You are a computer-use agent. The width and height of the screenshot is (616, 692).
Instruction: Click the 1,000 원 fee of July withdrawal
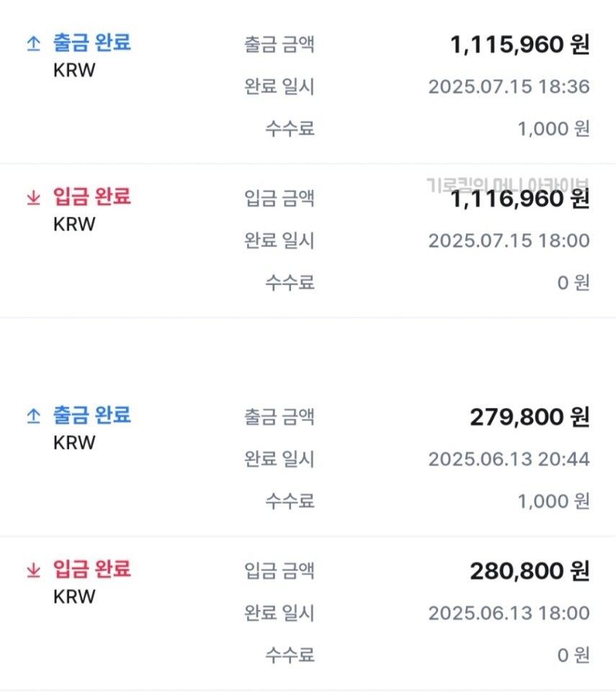(553, 129)
